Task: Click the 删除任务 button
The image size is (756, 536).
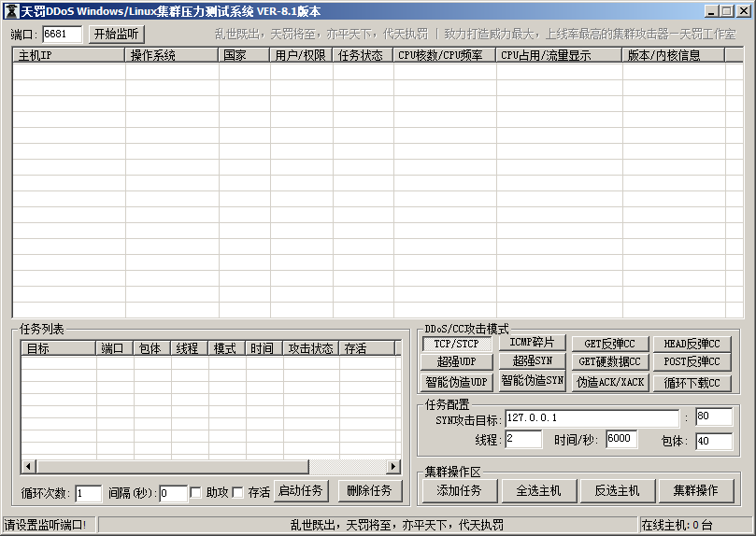Action: [x=369, y=491]
